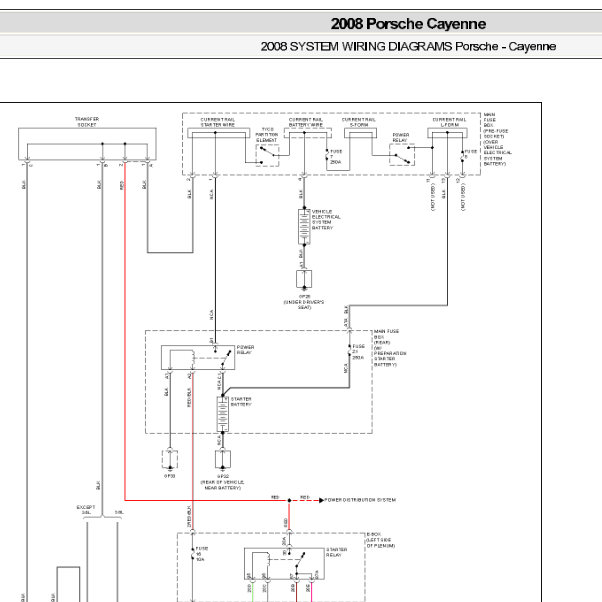Click the "MAIN FUSE BOX (PRE-FUSE SOCKET)" description
Image resolution: width=602 pixels, height=602 pixels.
pyautogui.click(x=497, y=139)
